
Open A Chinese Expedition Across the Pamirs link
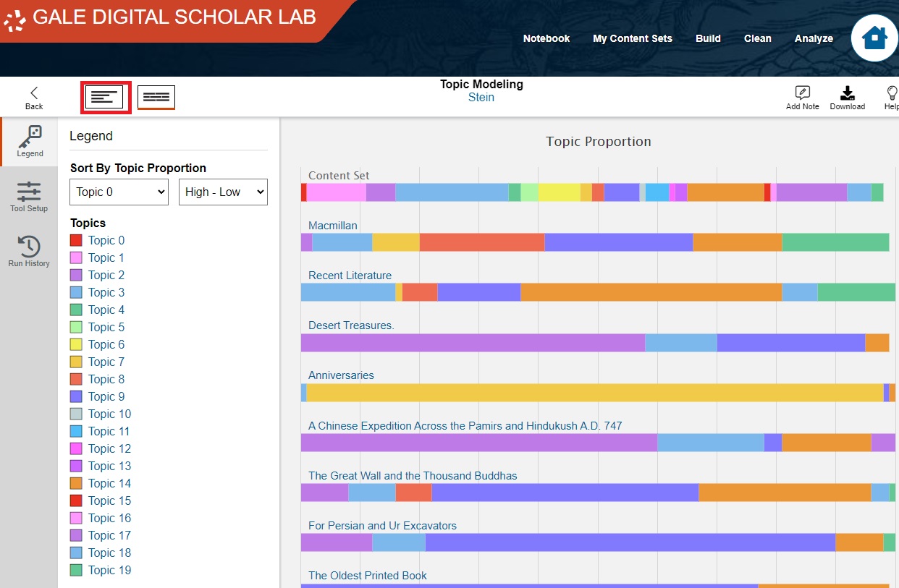click(x=465, y=426)
